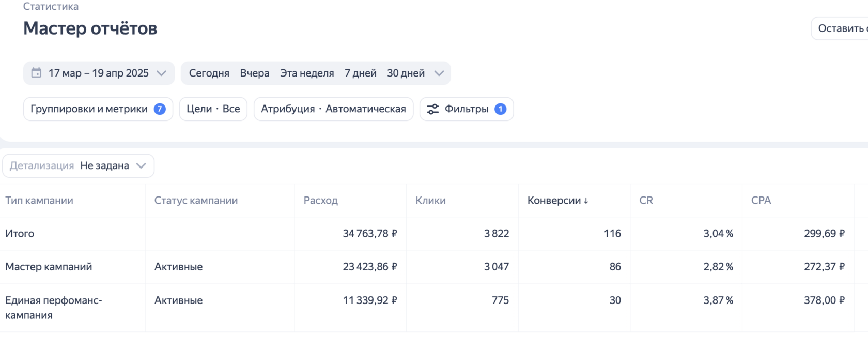Image resolution: width=868 pixels, height=364 pixels.
Task: Select the Вчера period preset
Action: (x=255, y=73)
